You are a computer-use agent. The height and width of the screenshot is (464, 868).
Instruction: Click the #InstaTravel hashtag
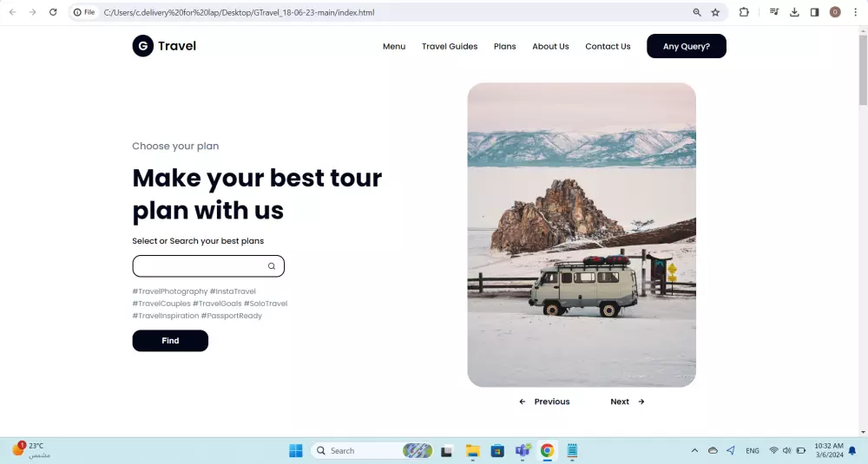pos(233,291)
